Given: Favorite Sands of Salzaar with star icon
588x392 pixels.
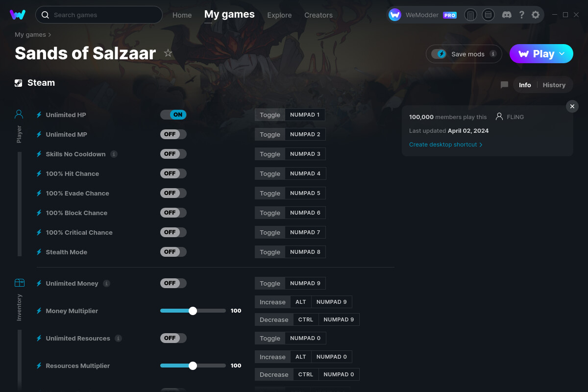Looking at the screenshot, I should (x=168, y=53).
